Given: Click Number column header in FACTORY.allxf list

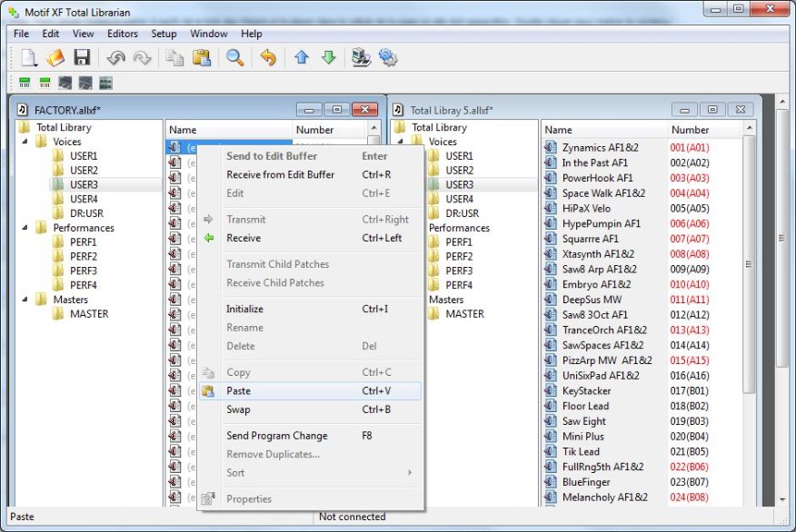Looking at the screenshot, I should (x=330, y=130).
